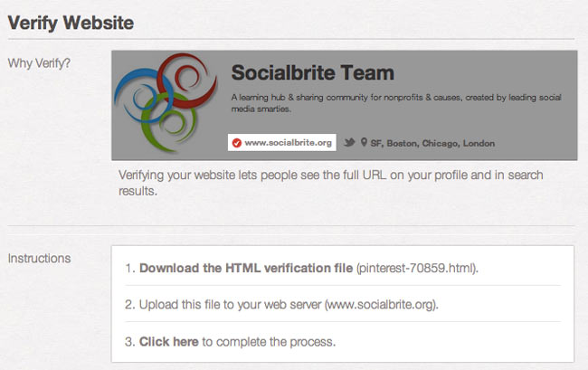The width and height of the screenshot is (588, 370).
Task: Click www.socialbrite.org in step 2
Action: (381, 304)
